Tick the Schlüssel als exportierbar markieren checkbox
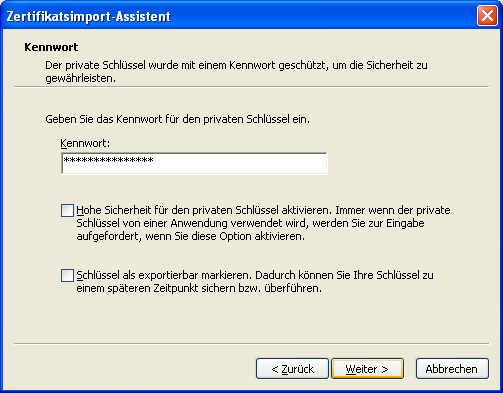 click(x=67, y=276)
